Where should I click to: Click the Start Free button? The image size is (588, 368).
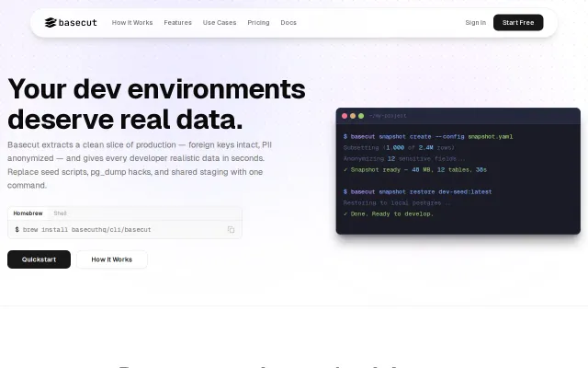(518, 22)
